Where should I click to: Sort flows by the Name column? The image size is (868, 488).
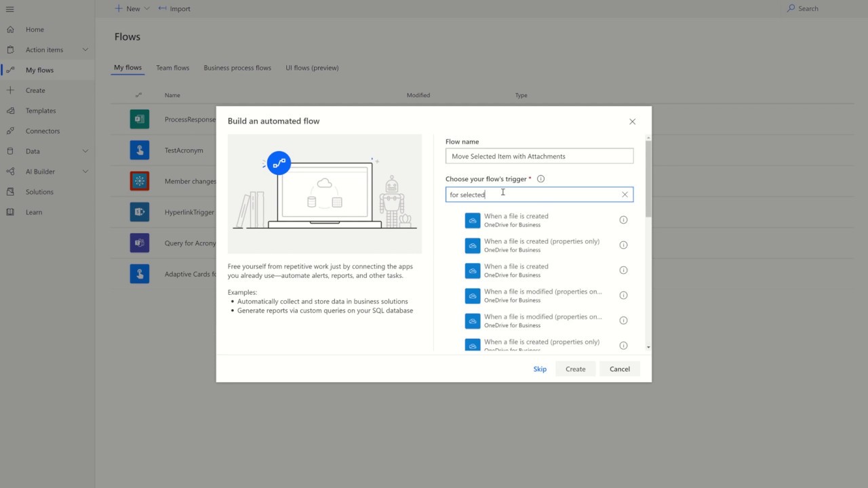coord(172,96)
